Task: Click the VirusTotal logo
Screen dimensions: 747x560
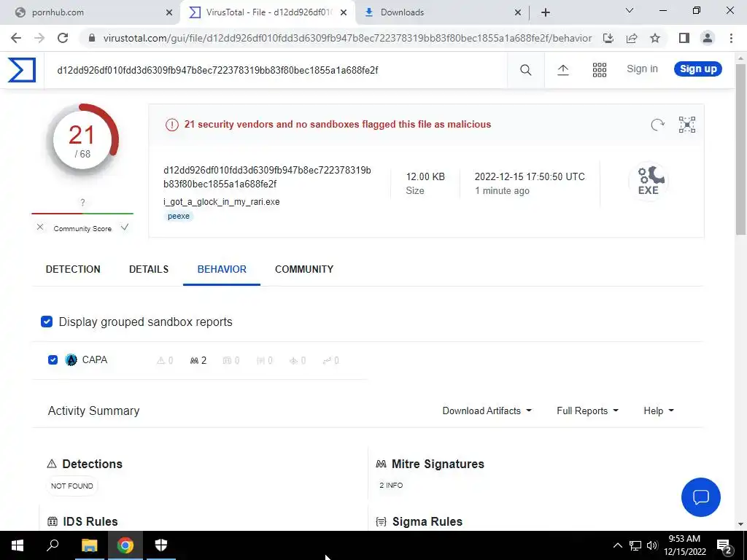Action: 21,70
